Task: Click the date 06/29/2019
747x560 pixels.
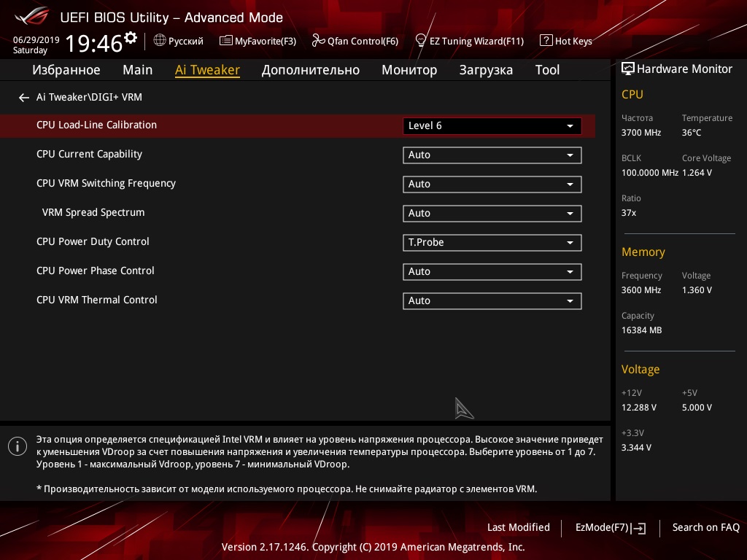Action: click(36, 40)
